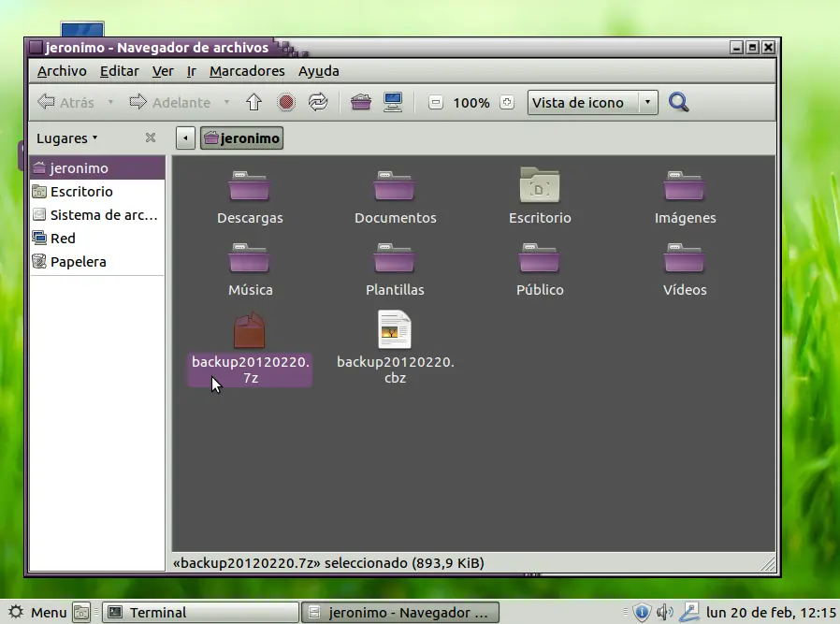
Task: Select the Documentos folder icon
Action: (x=395, y=185)
